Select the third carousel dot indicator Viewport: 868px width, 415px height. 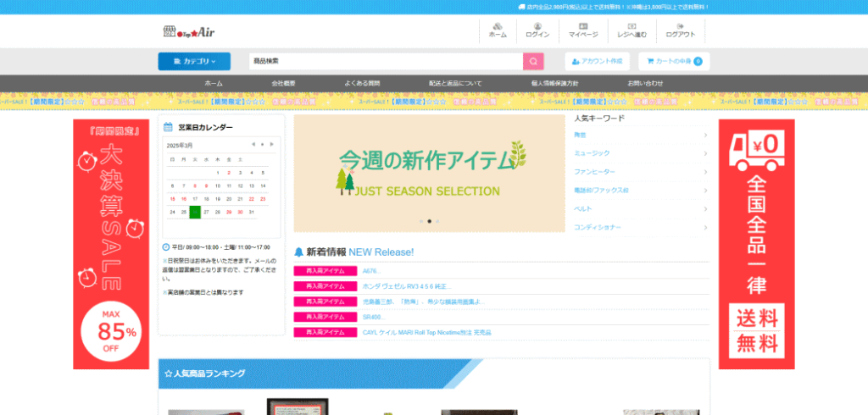[x=437, y=221]
